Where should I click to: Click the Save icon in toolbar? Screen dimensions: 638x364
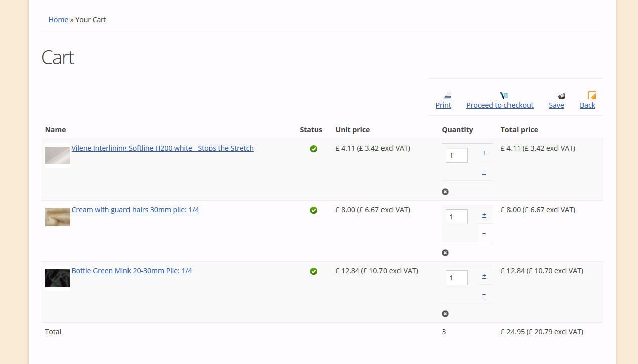pyautogui.click(x=561, y=95)
